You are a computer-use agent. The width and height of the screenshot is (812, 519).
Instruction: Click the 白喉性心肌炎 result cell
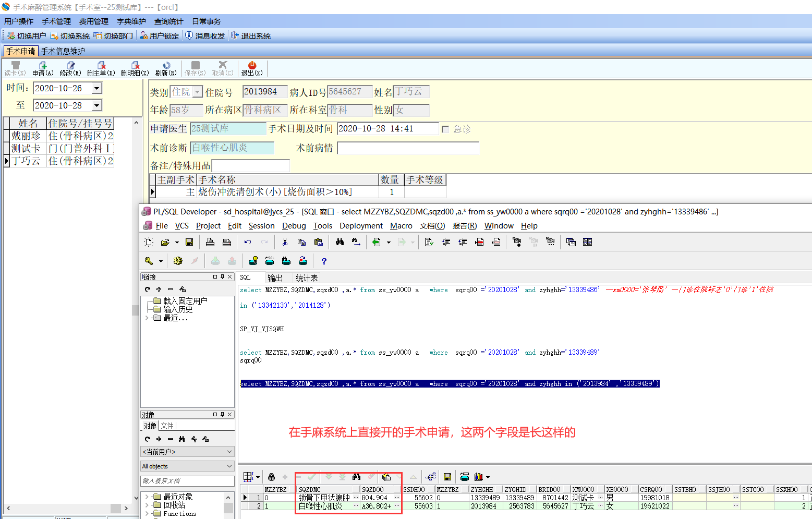click(328, 506)
